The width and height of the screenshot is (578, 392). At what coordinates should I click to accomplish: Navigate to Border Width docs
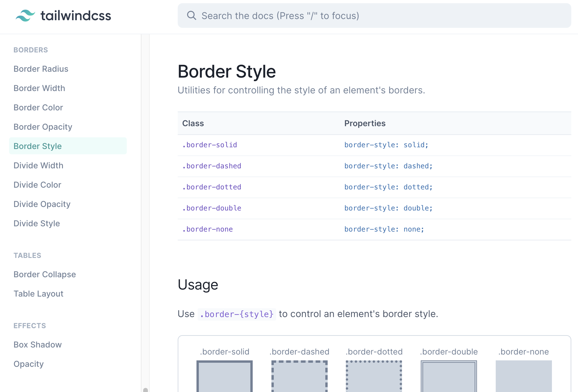tap(39, 88)
